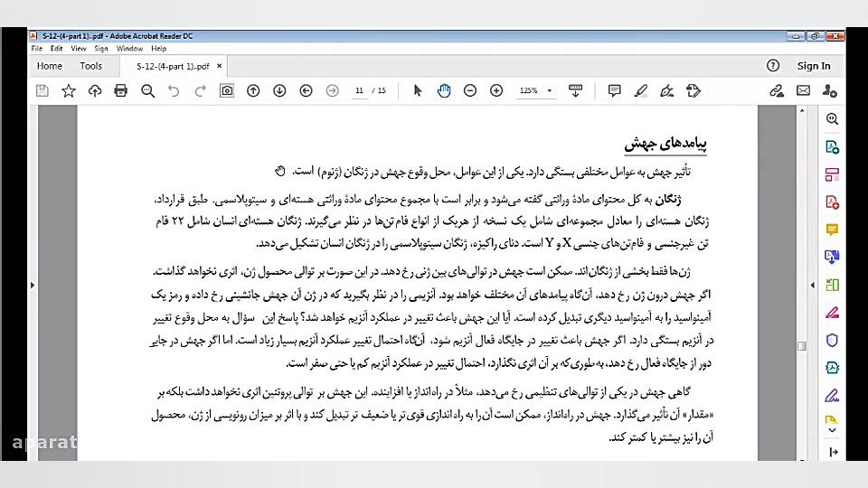Expand the left navigation pane
This screenshot has height=488, width=868.
[33, 286]
